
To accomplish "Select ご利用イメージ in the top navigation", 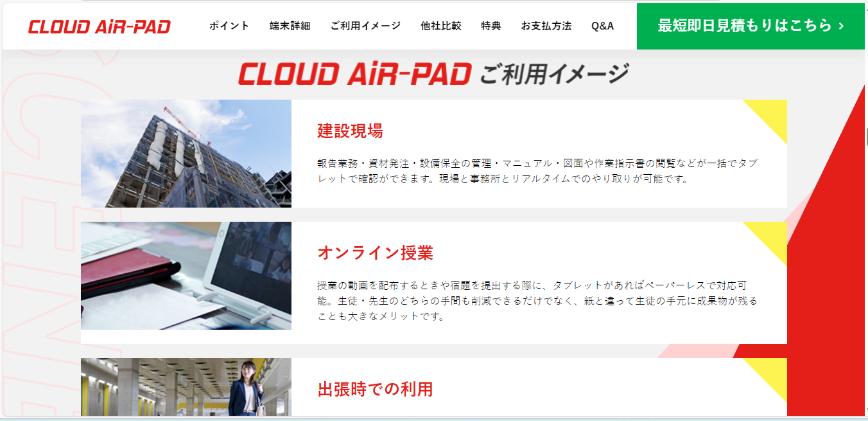I will (x=365, y=26).
